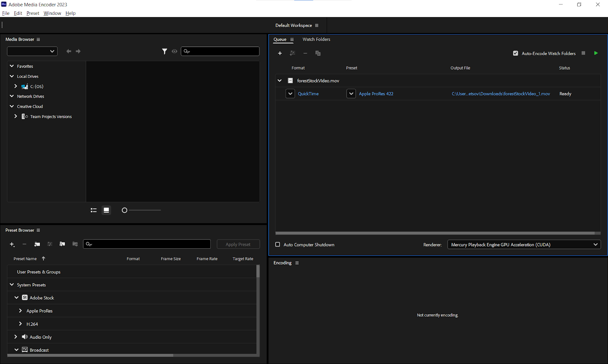
Task: Open the File menu
Action: click(x=6, y=13)
